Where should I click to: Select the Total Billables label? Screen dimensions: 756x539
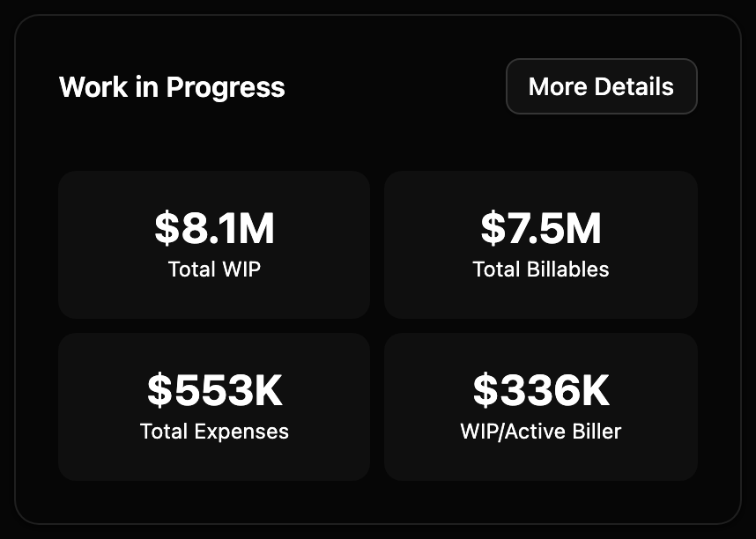[x=540, y=269]
